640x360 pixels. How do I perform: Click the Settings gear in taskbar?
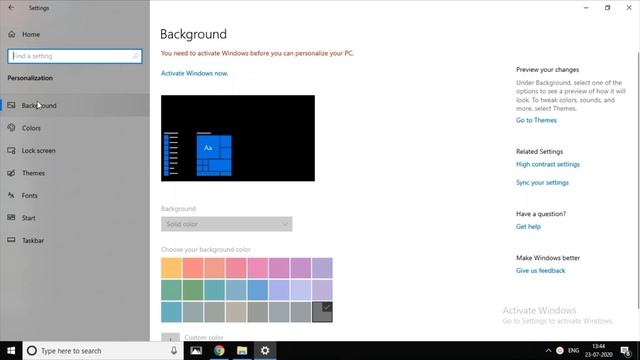(265, 351)
